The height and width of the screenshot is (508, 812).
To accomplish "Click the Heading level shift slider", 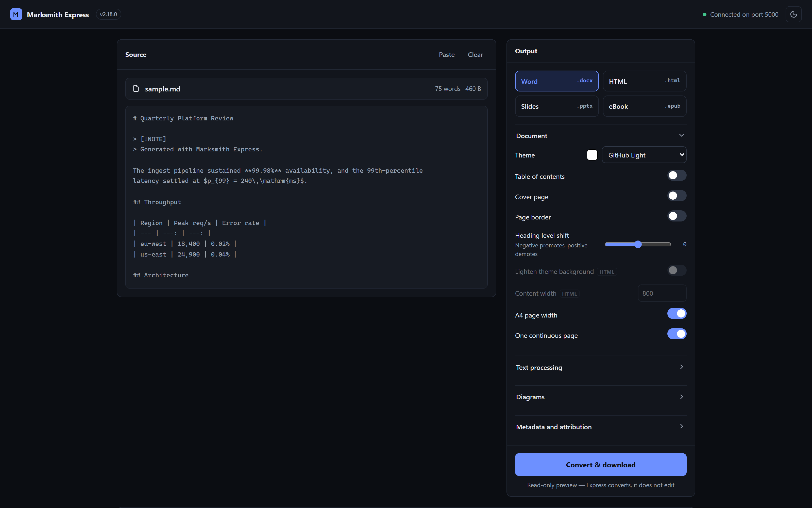I will pyautogui.click(x=637, y=244).
